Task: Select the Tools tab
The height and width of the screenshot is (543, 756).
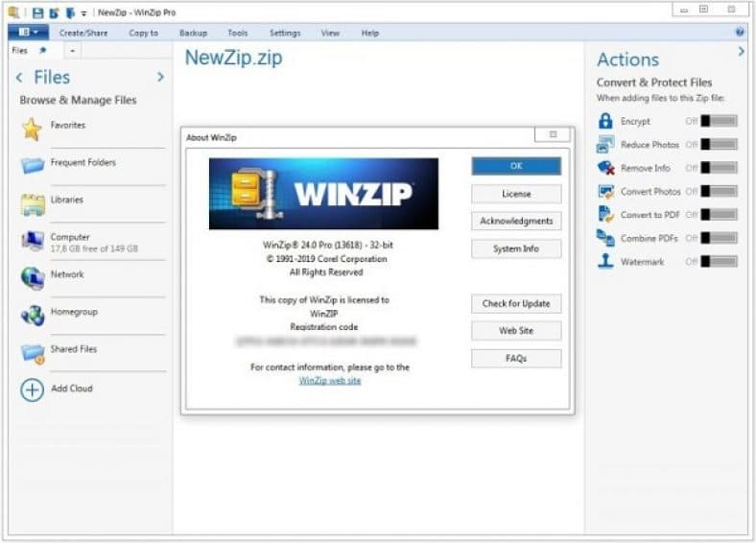Action: tap(237, 33)
